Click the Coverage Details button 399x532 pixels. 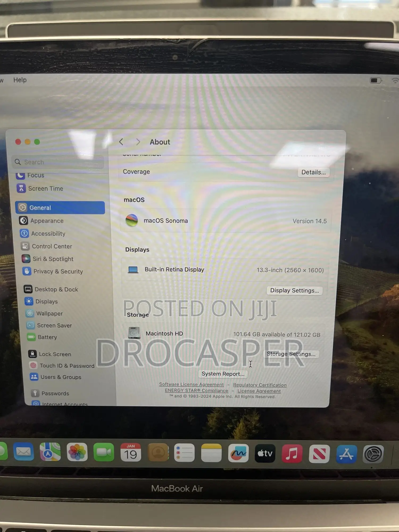[313, 172]
